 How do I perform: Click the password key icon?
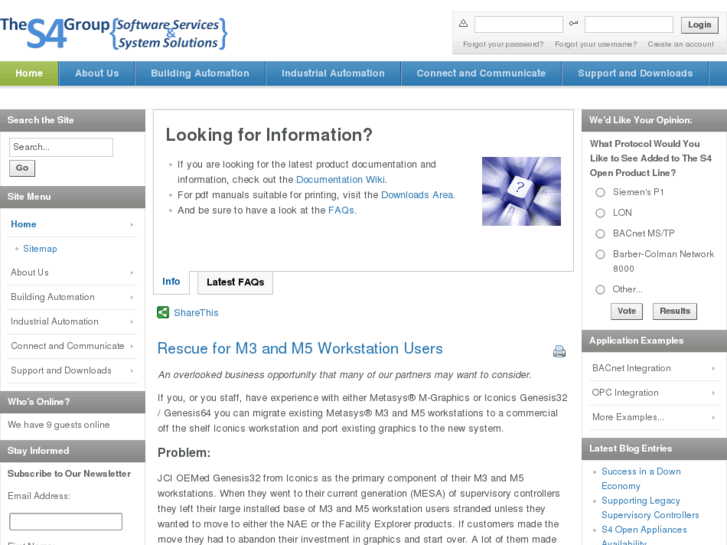(574, 23)
